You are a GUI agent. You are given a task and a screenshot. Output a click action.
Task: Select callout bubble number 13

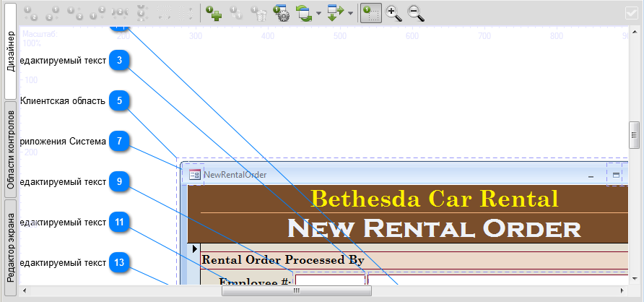point(120,262)
